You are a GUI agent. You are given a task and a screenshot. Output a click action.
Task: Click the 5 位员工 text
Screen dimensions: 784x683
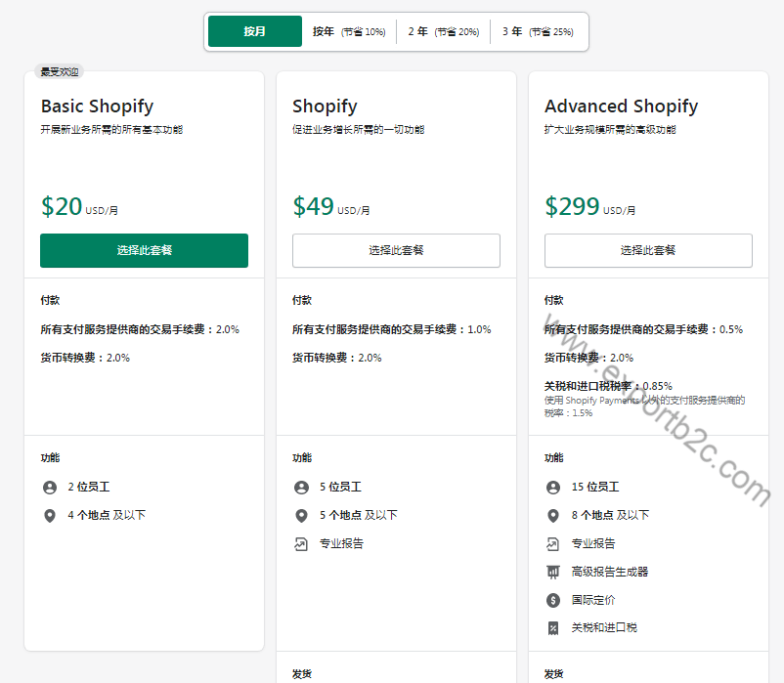click(x=340, y=488)
